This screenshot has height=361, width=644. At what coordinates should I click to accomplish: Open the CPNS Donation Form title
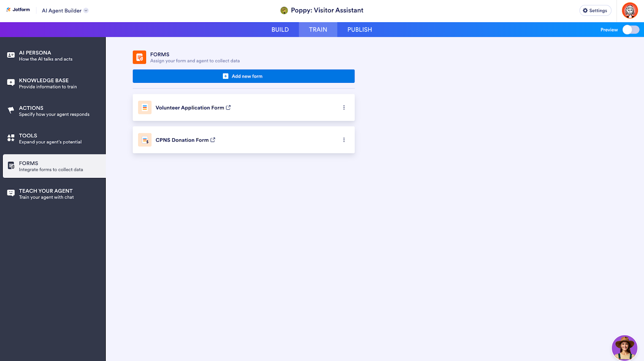coord(182,140)
